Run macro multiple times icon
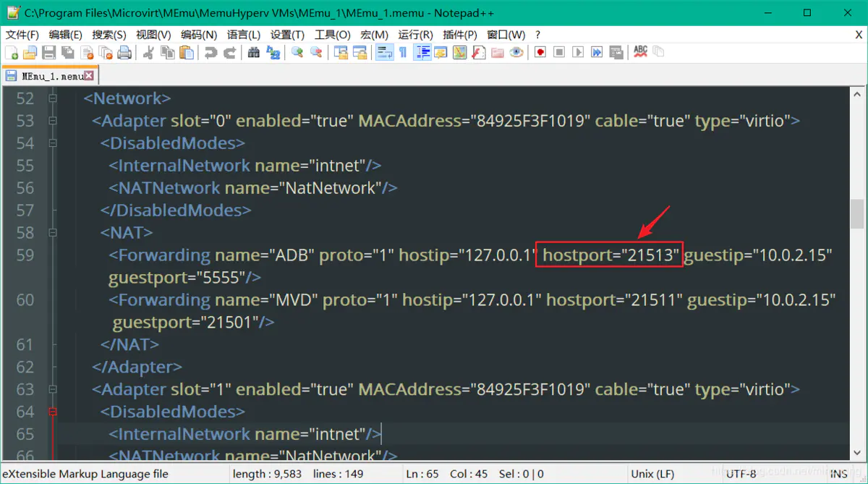This screenshot has height=484, width=868. [597, 52]
